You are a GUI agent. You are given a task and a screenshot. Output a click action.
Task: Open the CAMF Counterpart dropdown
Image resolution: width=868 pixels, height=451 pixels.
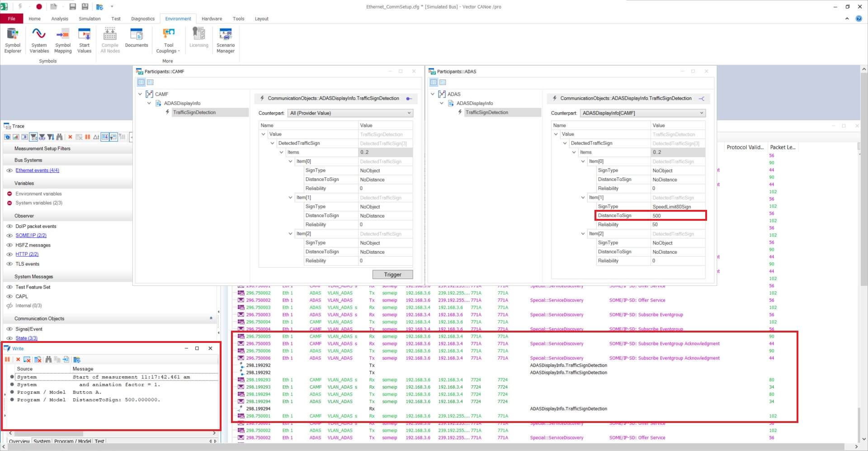click(350, 113)
